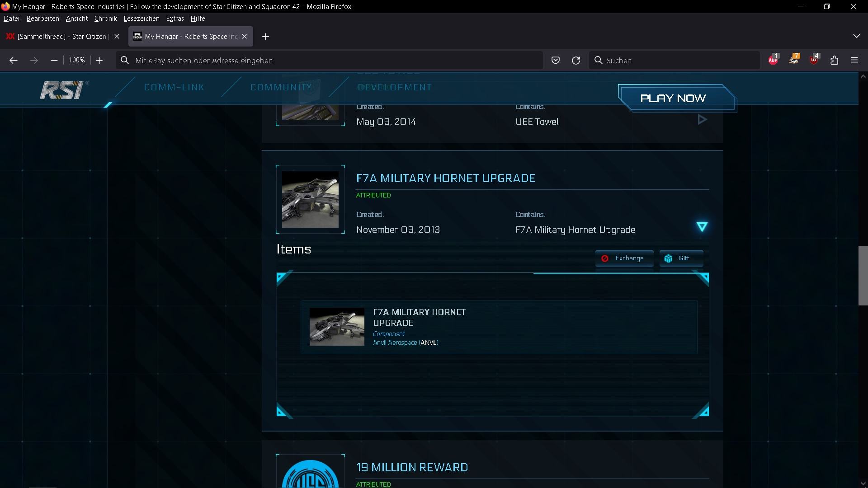Image resolution: width=868 pixels, height=488 pixels.
Task: Click the 19 MILLION REWARD title
Action: (412, 467)
